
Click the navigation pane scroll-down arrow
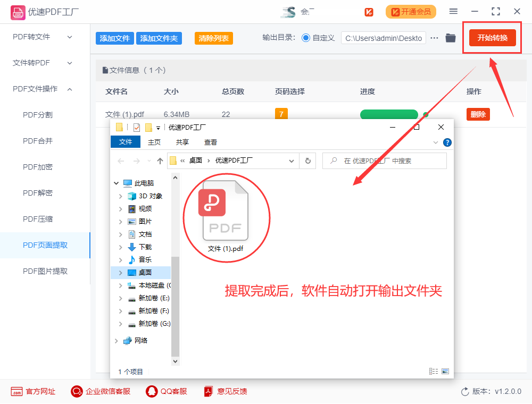tap(175, 361)
